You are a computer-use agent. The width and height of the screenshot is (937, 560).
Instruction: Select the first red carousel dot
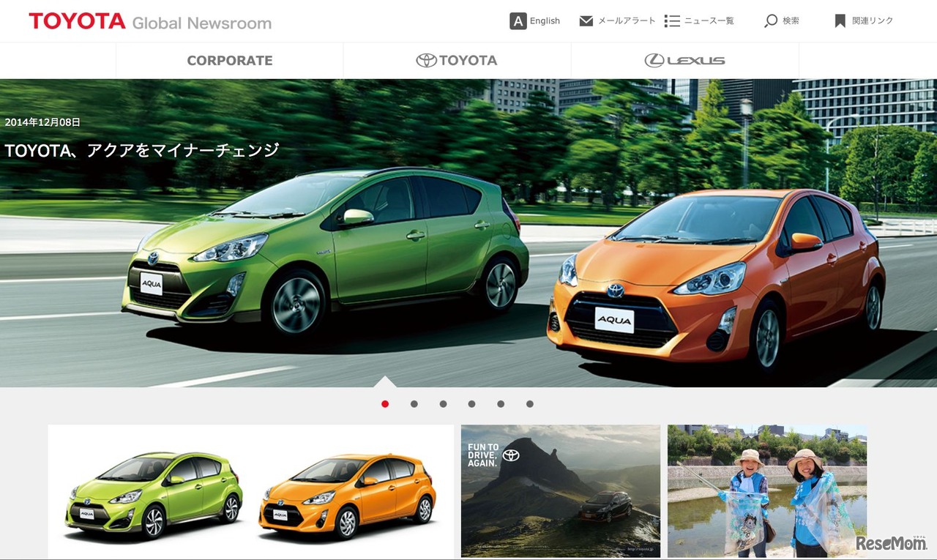(385, 404)
